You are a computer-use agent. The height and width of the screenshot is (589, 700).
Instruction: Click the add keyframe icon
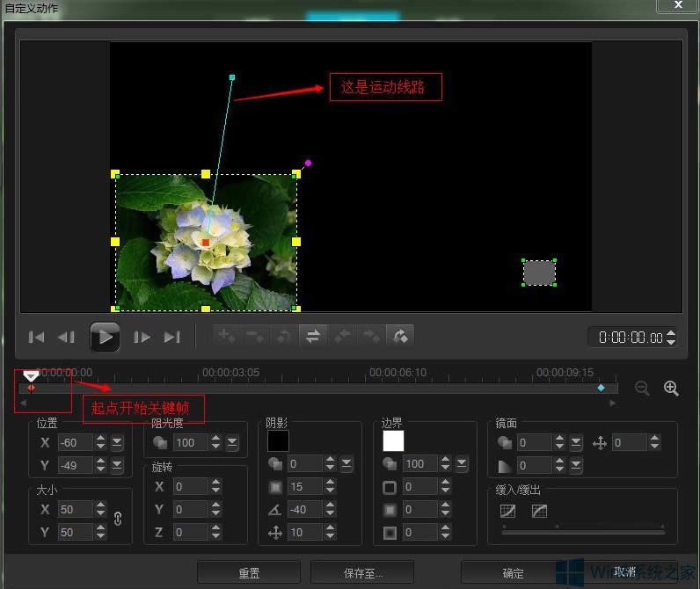227,336
